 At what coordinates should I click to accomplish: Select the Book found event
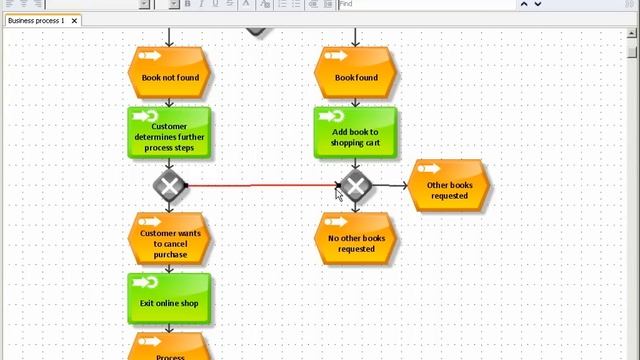[356, 73]
